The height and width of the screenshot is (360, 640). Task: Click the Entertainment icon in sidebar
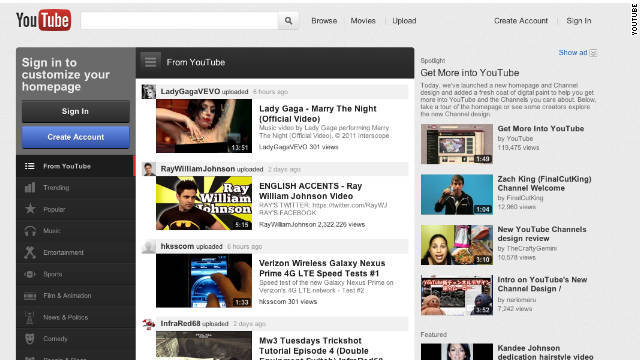[x=30, y=253]
